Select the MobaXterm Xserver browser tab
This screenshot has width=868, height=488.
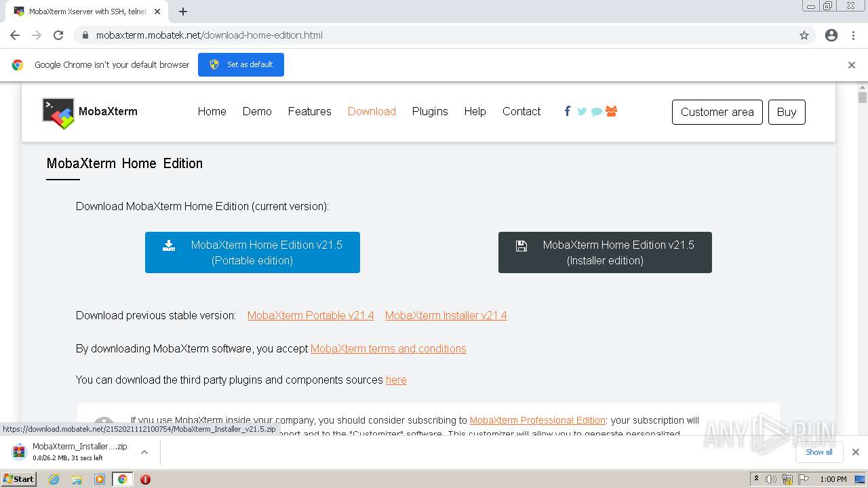(88, 12)
